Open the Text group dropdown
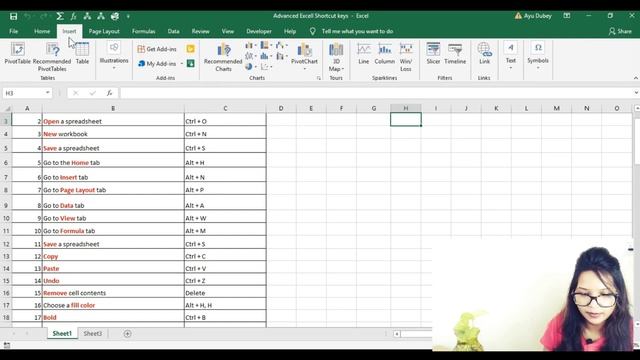The height and width of the screenshot is (360, 640). 511,55
